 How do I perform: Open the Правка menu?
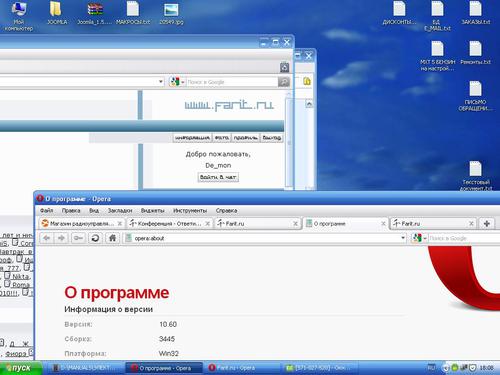point(71,211)
